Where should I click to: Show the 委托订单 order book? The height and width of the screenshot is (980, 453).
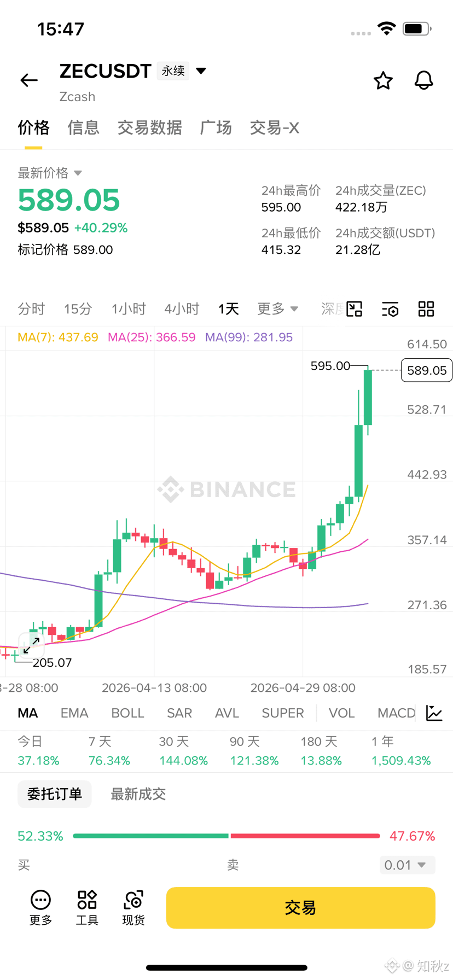pos(55,794)
